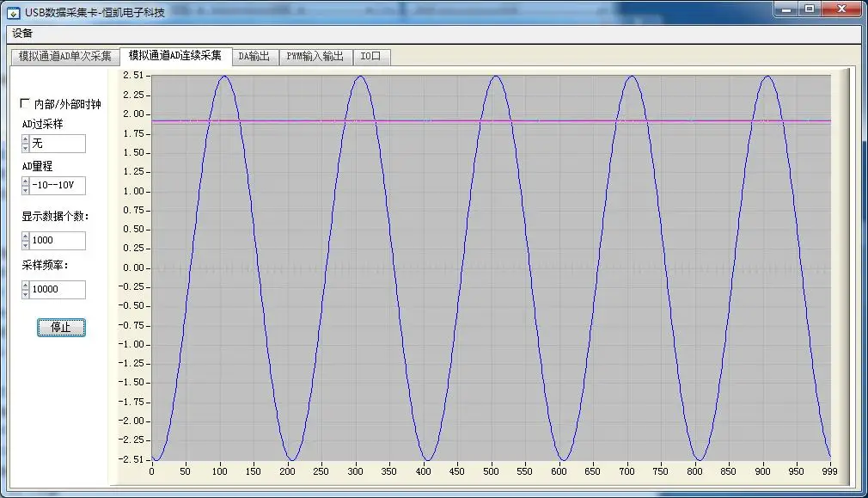Open the PWM输入输出 tab
Screen dimensions: 868x498
[315, 57]
